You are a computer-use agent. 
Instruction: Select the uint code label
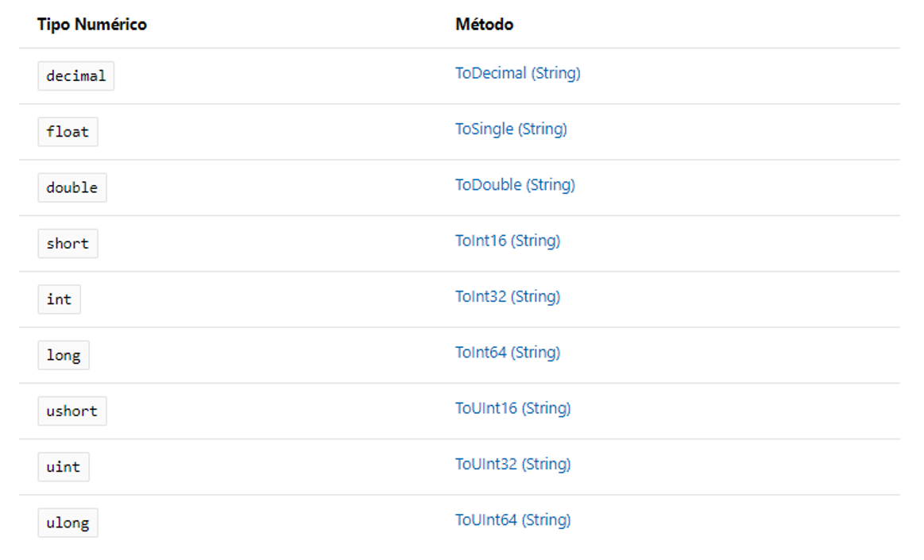click(64, 467)
